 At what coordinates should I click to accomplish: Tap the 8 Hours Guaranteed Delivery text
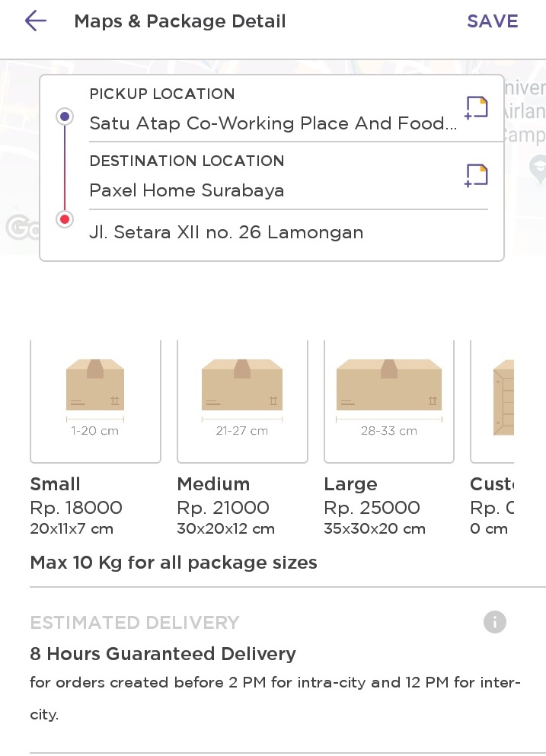click(x=162, y=653)
